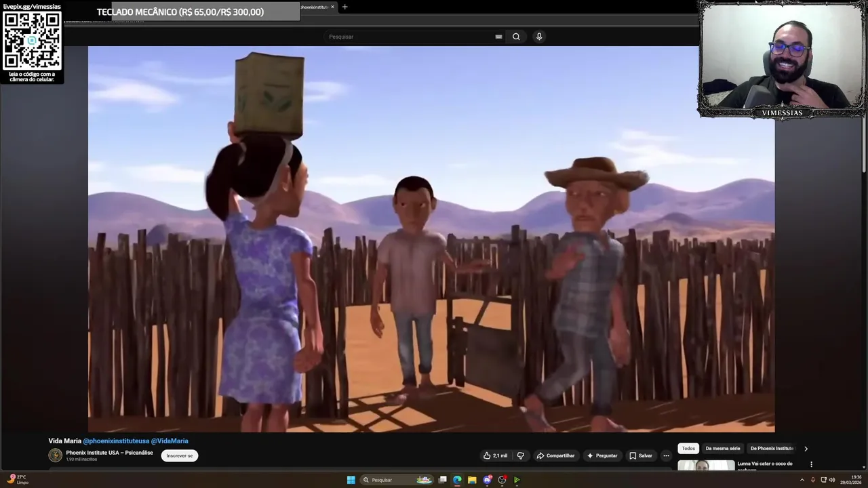
Task: Open the OBS icon on the taskbar
Action: [x=502, y=480]
